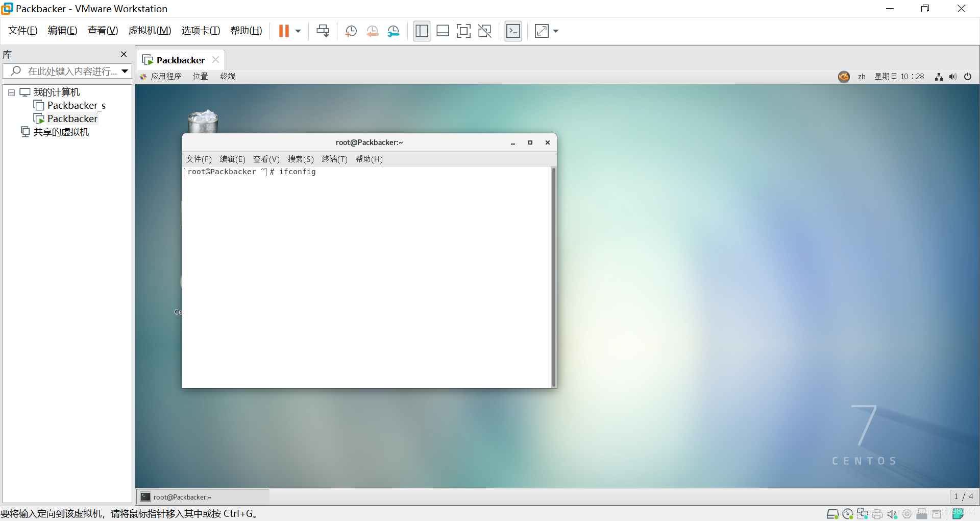Open terminal 文件(F) menu
This screenshot has height=521, width=980.
click(199, 159)
